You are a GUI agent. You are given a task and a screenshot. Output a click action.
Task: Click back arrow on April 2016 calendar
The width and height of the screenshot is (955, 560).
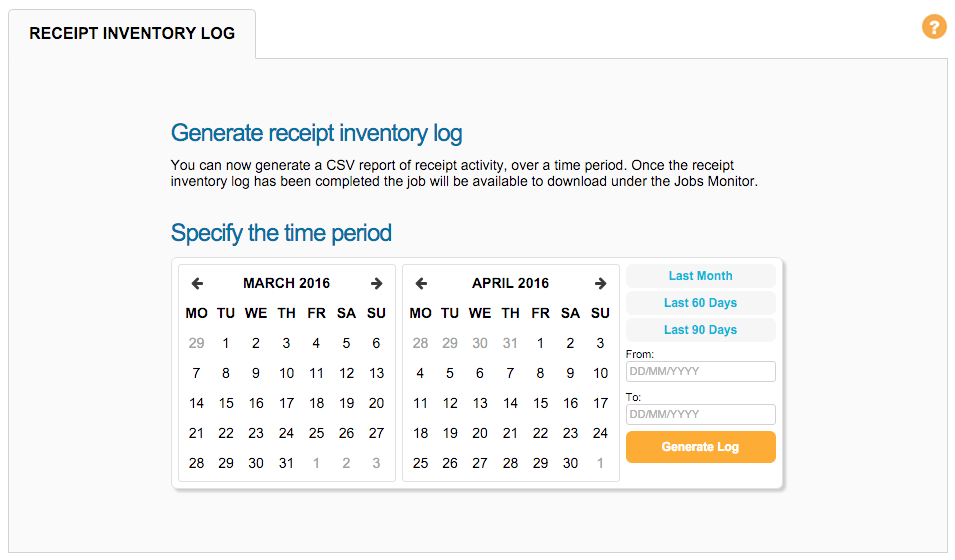[x=421, y=283]
